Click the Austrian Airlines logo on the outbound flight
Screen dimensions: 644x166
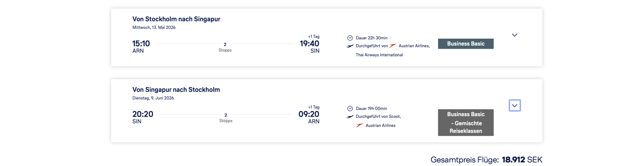(x=393, y=46)
